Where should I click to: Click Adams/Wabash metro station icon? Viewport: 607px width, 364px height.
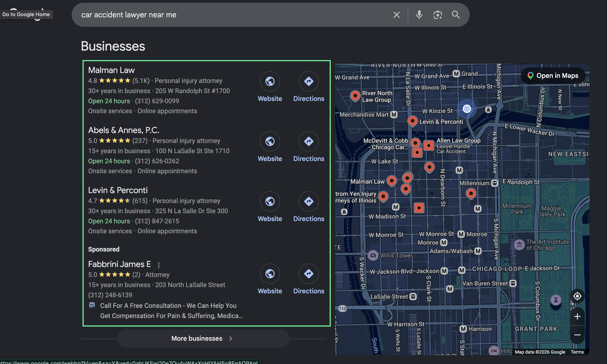pyautogui.click(x=478, y=251)
